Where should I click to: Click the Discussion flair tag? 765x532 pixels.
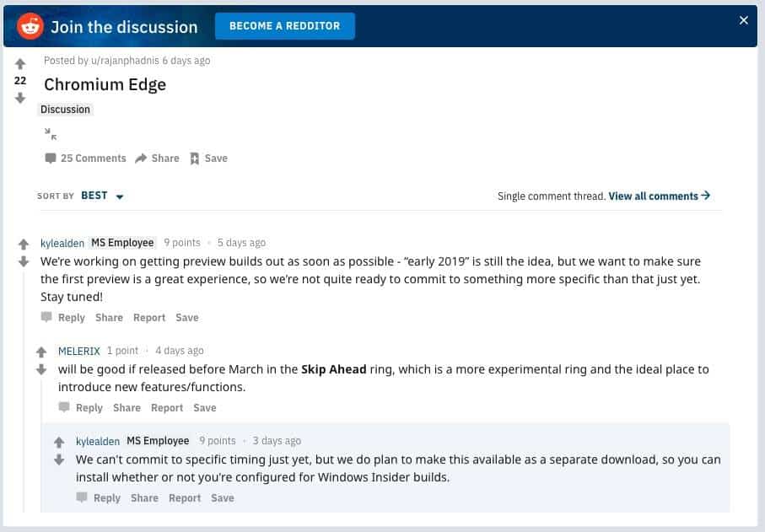coord(66,110)
